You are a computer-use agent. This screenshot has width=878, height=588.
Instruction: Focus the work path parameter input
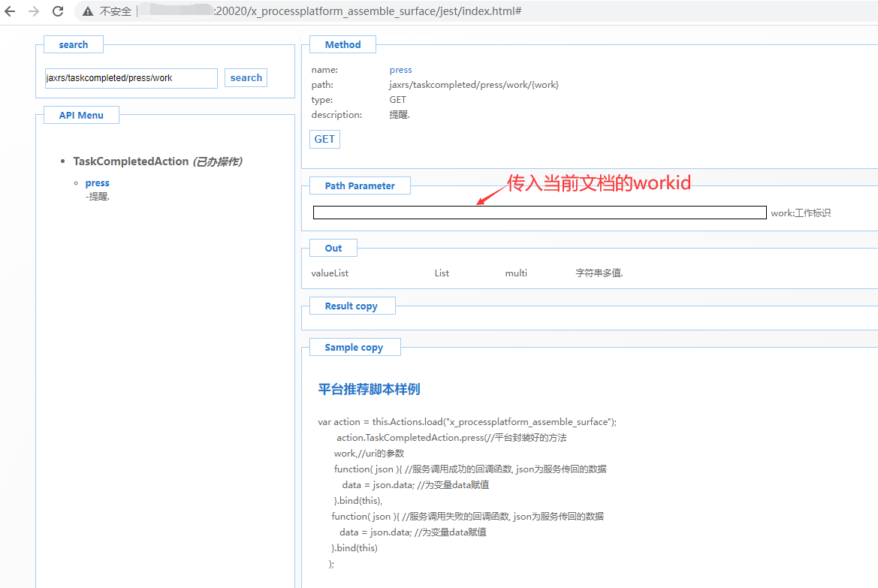point(539,213)
